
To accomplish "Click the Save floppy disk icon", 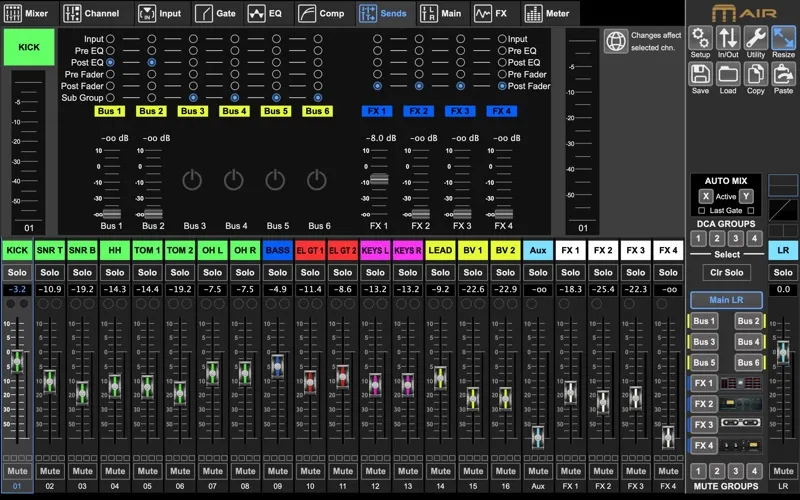I will [x=700, y=74].
